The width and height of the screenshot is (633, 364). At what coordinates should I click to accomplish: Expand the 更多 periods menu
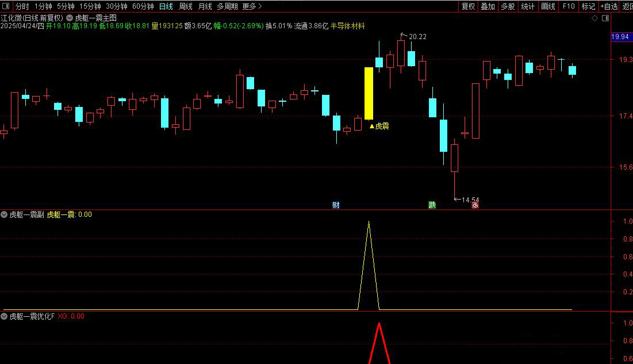(x=252, y=6)
